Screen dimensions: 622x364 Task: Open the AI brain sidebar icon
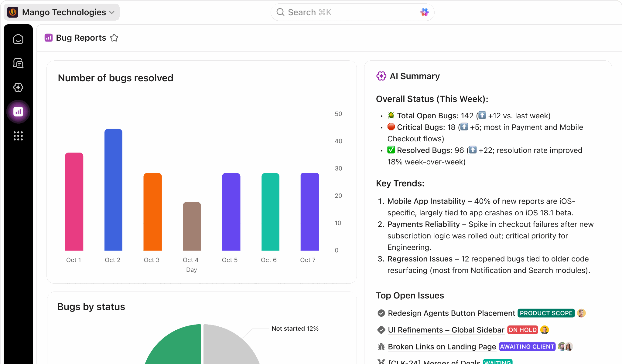(18, 87)
